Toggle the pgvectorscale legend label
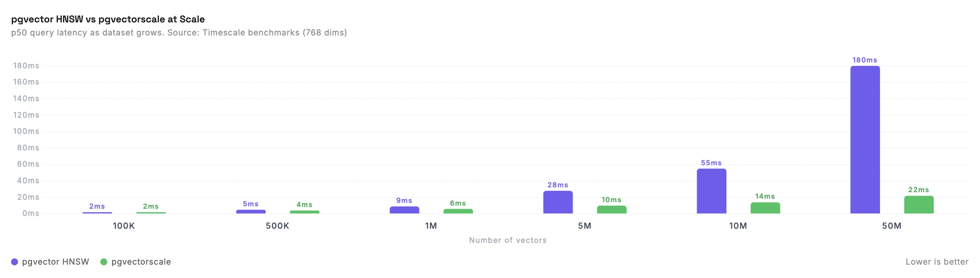 click(141, 262)
